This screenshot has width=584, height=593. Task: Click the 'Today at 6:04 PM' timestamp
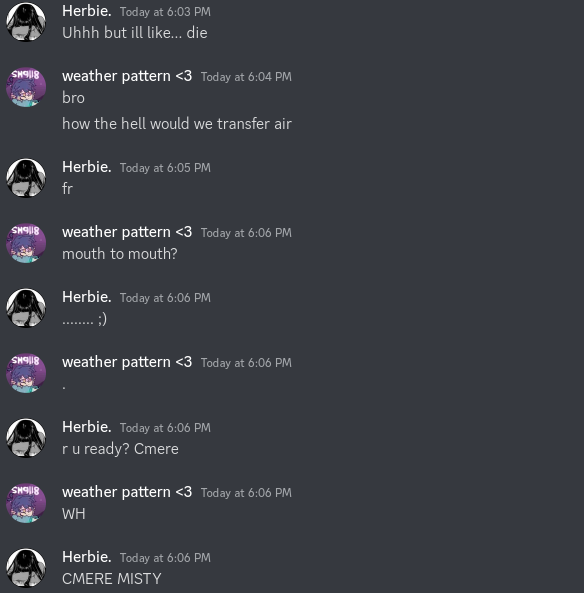pyautogui.click(x=246, y=77)
